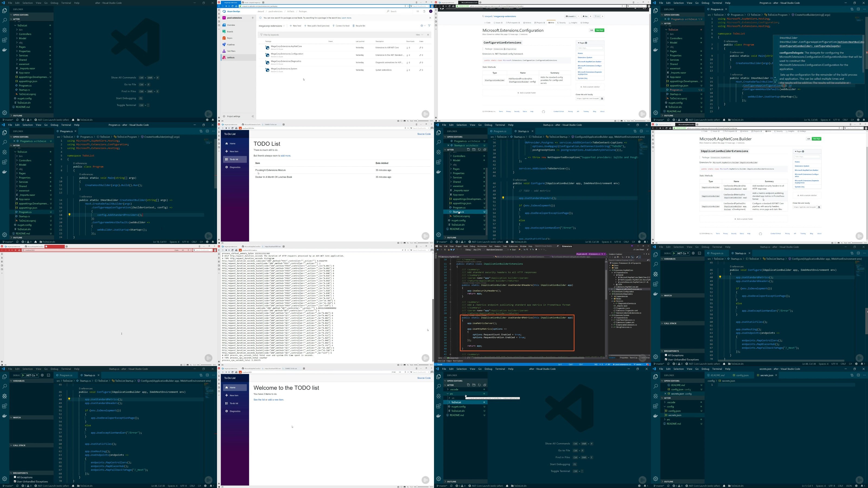Viewport: 868px width, 488px height.
Task: Open the Issues tab on the Microsoft.Extensions.Configuration wiki
Action: tap(498, 23)
